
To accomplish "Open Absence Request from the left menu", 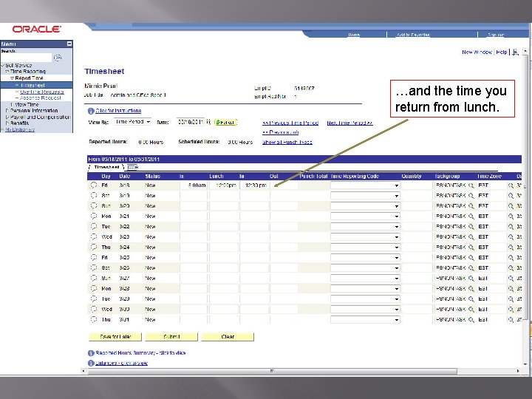I will pyautogui.click(x=41, y=98).
